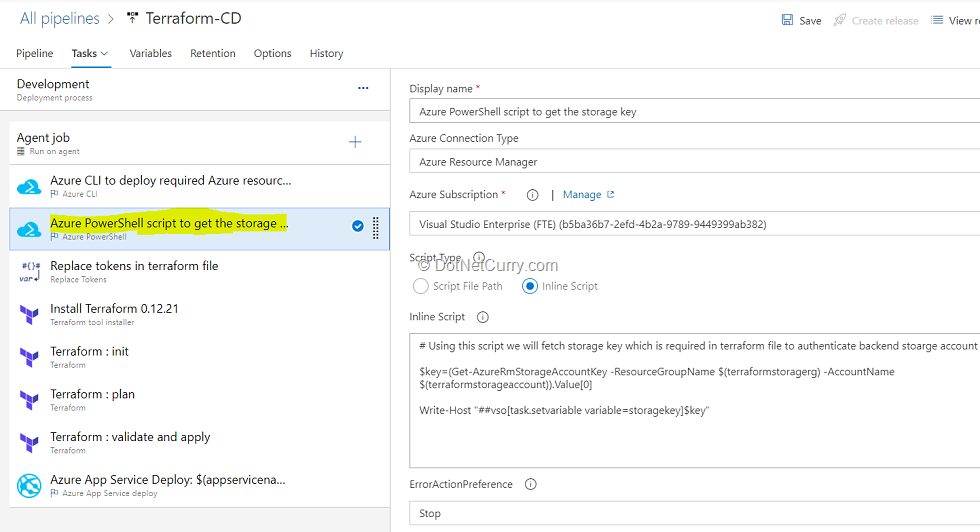Click the pipeline icon beside Terraform-CD
This screenshot has width=980, height=532.
tap(132, 18)
